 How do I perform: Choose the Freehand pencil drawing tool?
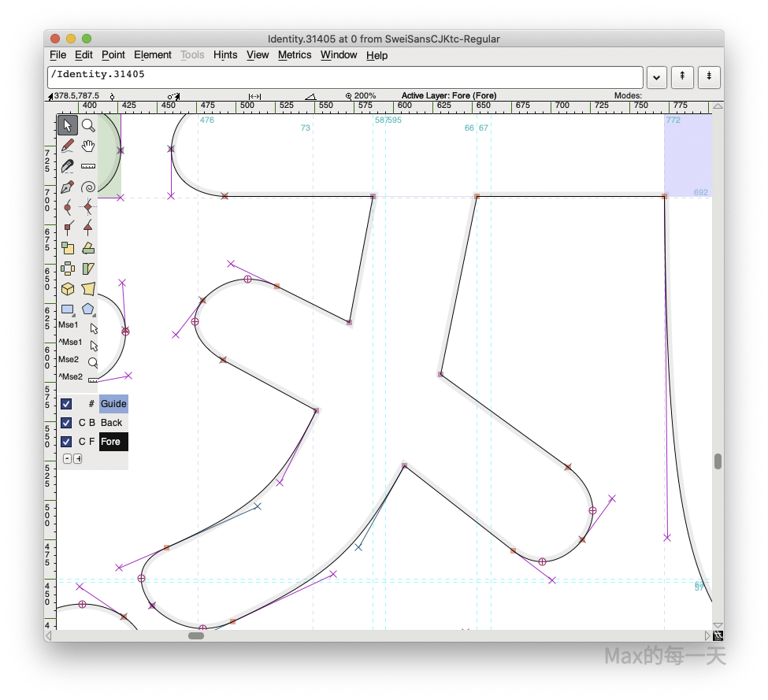(x=68, y=146)
